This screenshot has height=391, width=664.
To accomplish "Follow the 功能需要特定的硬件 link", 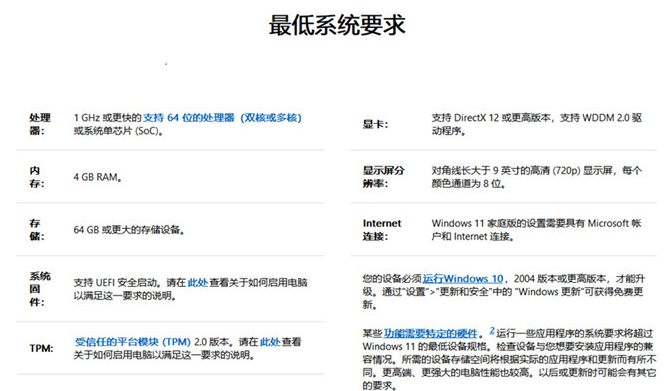I will point(431,333).
